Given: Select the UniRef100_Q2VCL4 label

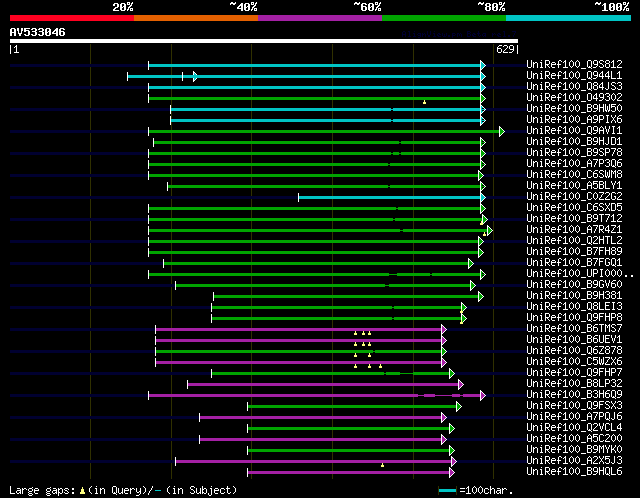Looking at the screenshot, I should 574,428.
